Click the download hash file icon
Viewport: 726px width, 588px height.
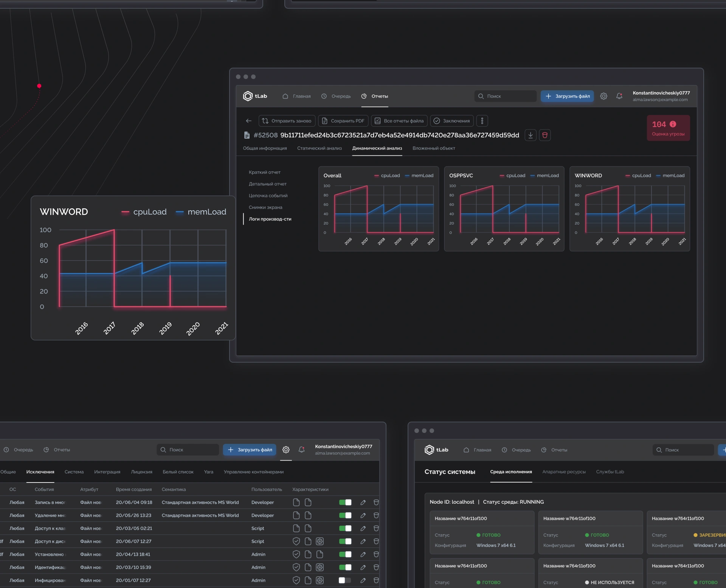click(530, 135)
